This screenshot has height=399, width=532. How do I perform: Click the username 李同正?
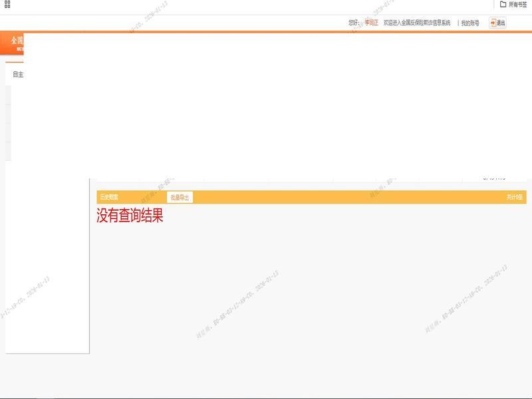click(x=371, y=23)
